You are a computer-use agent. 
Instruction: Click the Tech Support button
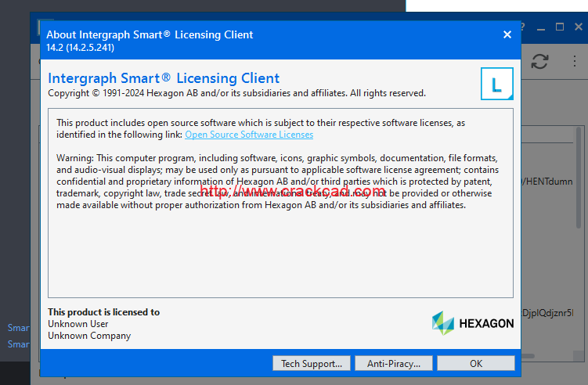coord(312,363)
